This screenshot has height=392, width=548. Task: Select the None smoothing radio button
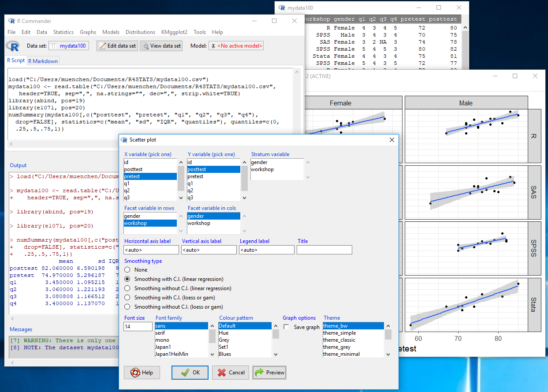click(127, 271)
